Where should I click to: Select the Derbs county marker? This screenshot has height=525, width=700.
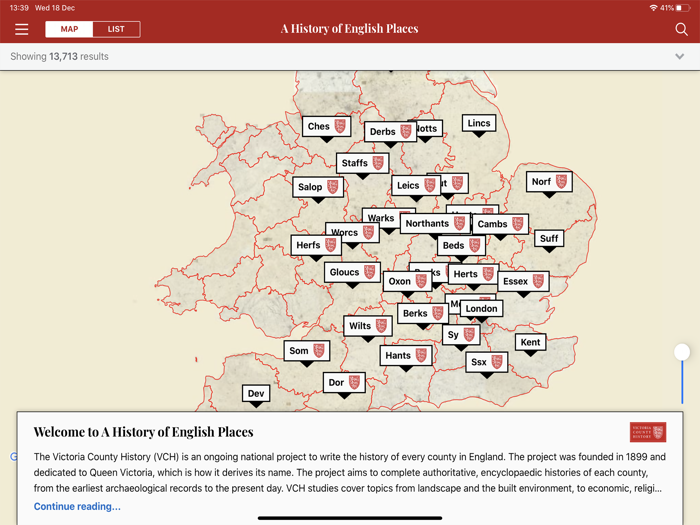point(390,132)
